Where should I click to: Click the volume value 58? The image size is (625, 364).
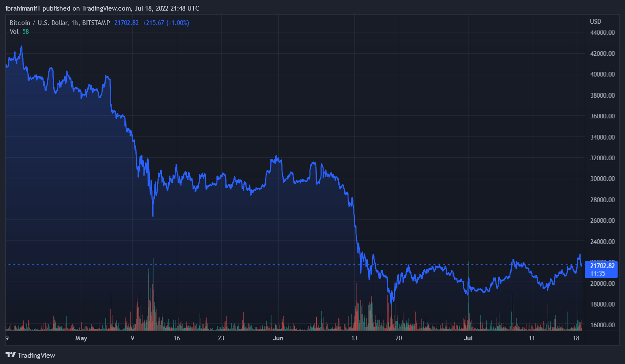coord(26,32)
